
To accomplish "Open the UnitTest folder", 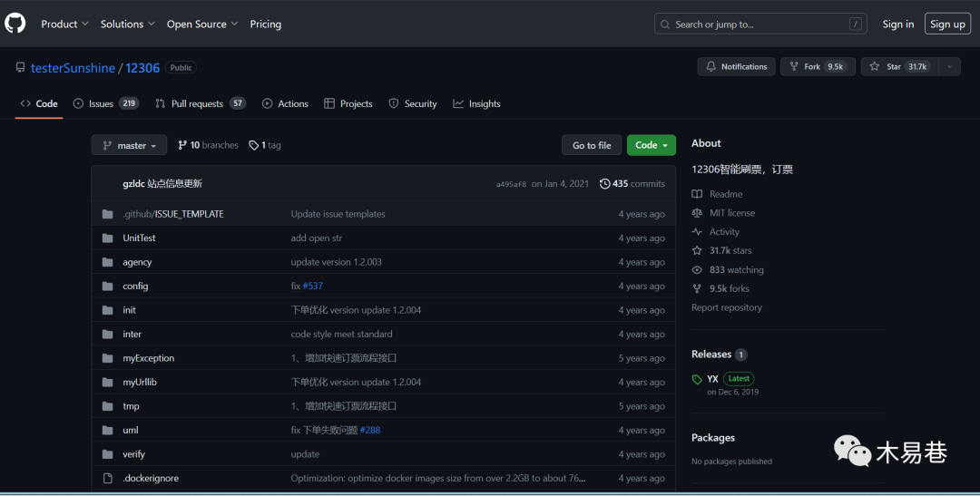I will coord(139,238).
